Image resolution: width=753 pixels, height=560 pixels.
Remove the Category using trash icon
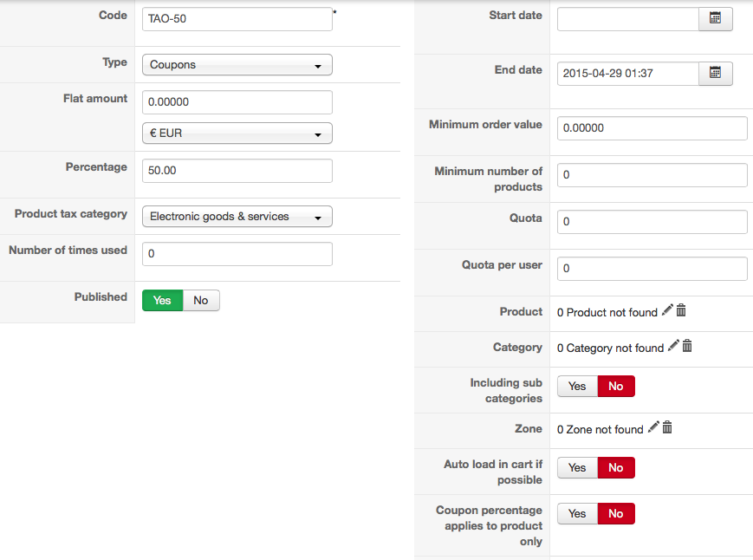coord(687,346)
